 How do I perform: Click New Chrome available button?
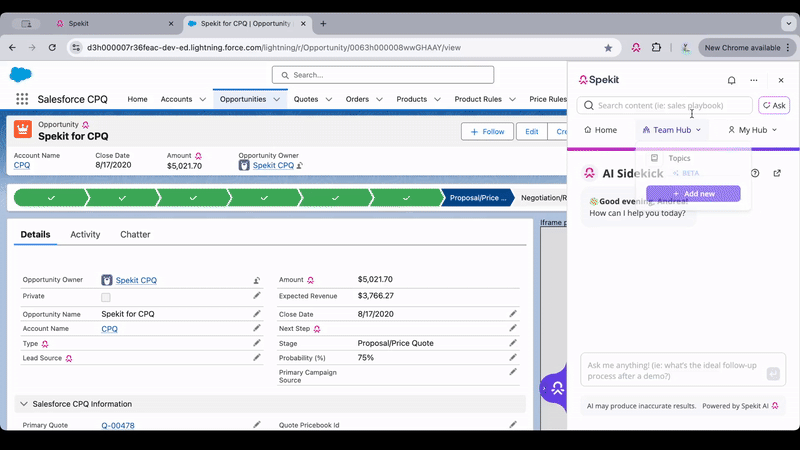click(x=747, y=47)
